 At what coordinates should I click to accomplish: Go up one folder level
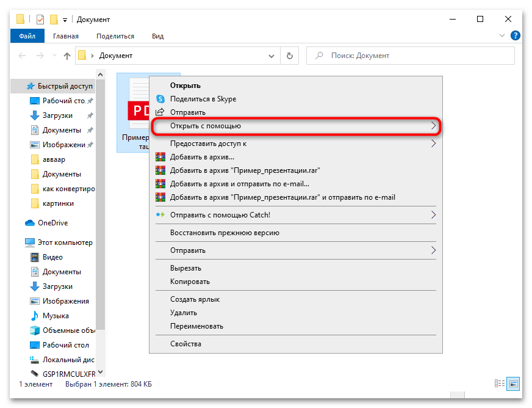pyautogui.click(x=67, y=56)
